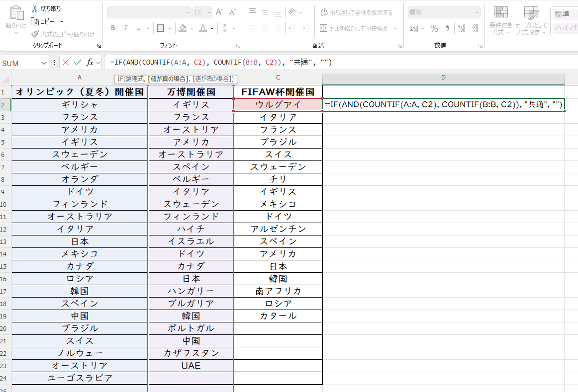
Task: Decrease font size with the smaller A icon
Action: 233,12
